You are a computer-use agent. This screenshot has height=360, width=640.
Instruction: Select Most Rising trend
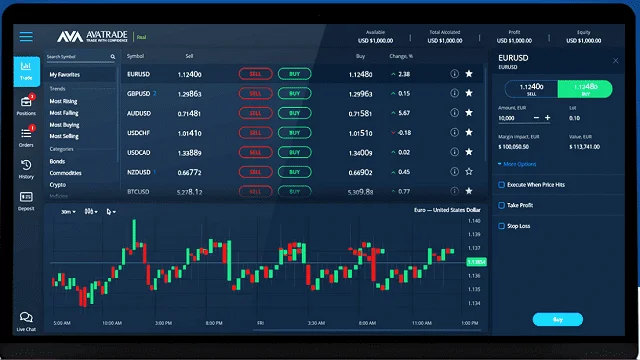[x=63, y=101]
